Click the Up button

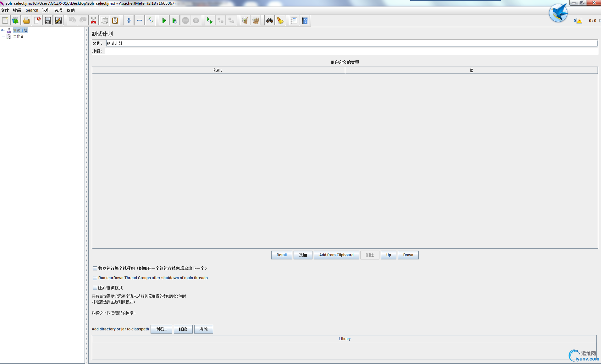(389, 255)
